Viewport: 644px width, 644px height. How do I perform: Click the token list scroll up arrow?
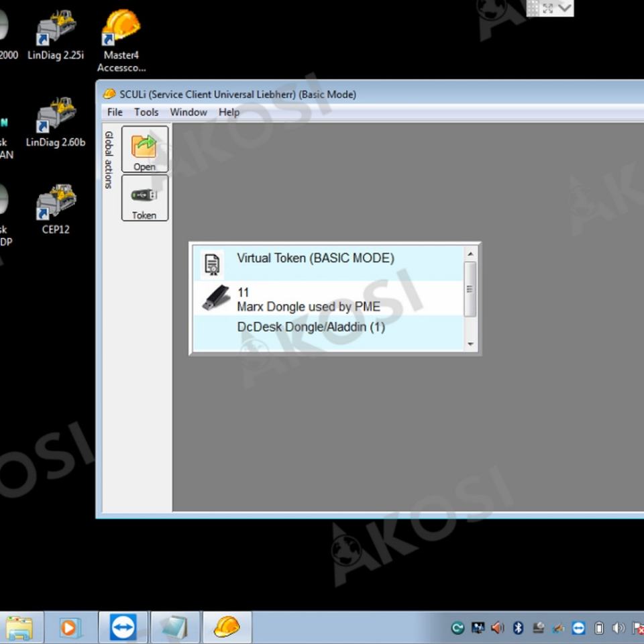[x=470, y=254]
